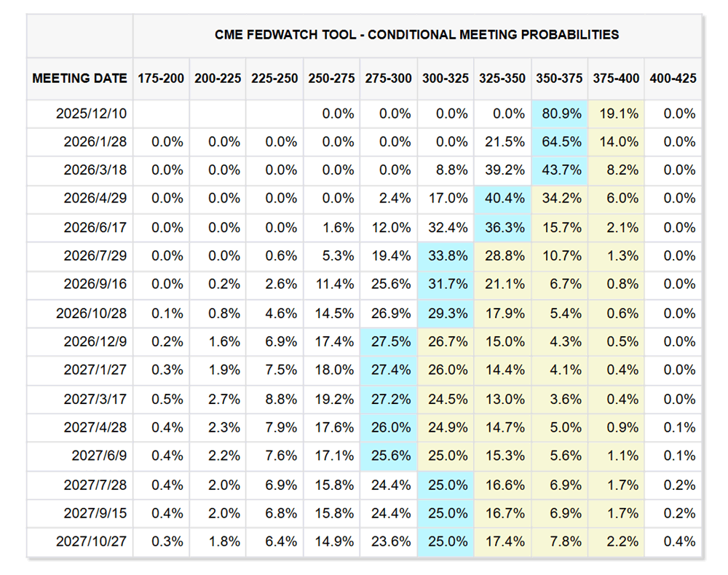This screenshot has width=728, height=575.
Task: Select the 43.7% cell in 2026/3/18 row
Action: click(x=559, y=170)
